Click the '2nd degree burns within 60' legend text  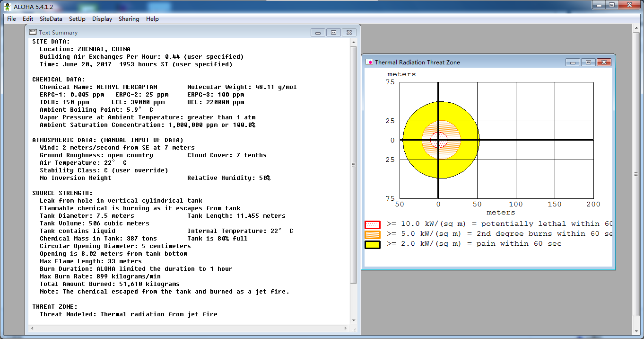point(545,234)
